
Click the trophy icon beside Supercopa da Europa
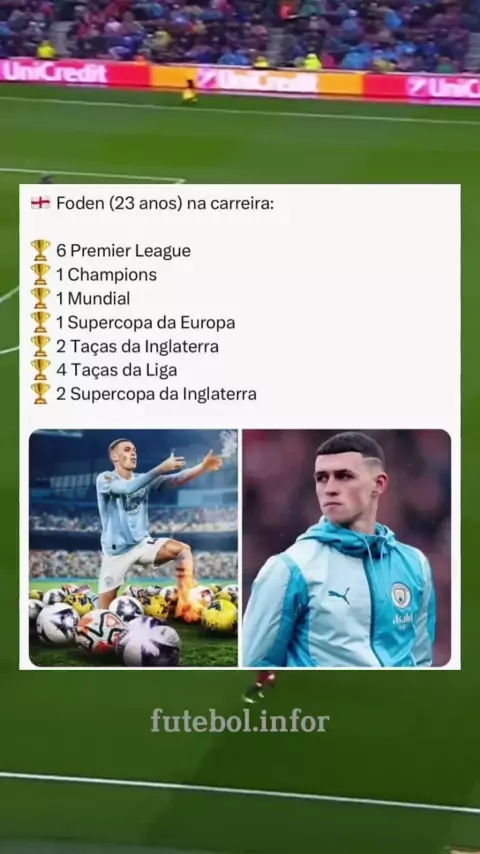(40, 322)
